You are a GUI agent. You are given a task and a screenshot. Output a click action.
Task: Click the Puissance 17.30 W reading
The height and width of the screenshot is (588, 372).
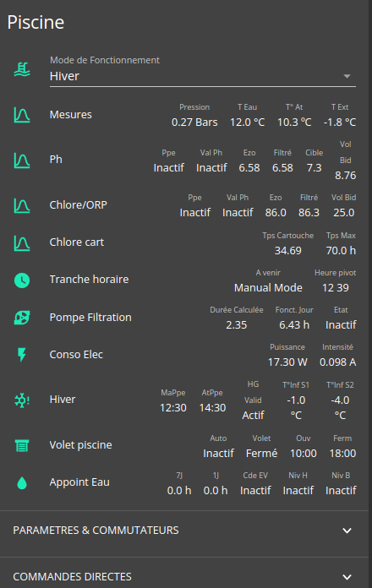point(287,362)
